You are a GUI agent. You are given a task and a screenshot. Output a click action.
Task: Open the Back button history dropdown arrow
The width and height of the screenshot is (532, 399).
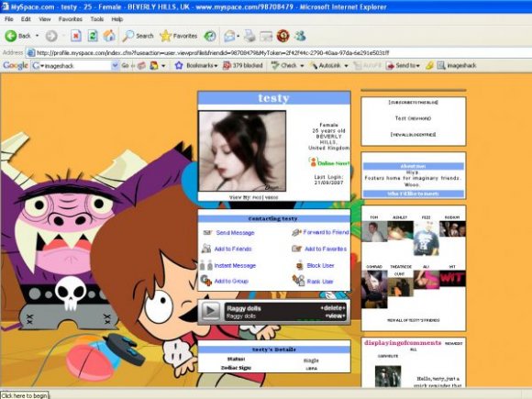click(37, 36)
